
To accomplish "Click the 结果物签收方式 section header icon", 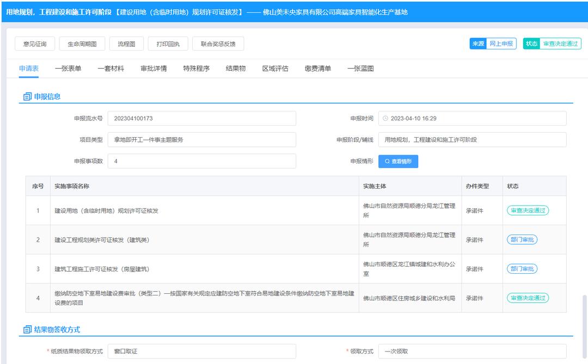I will tap(27, 330).
